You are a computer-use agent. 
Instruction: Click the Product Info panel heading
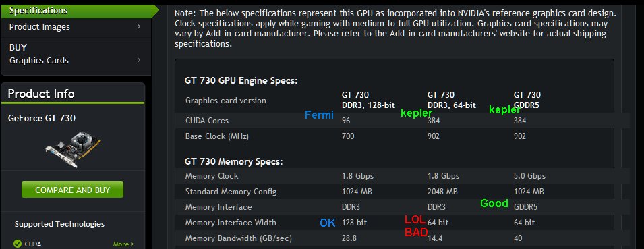[x=41, y=94]
